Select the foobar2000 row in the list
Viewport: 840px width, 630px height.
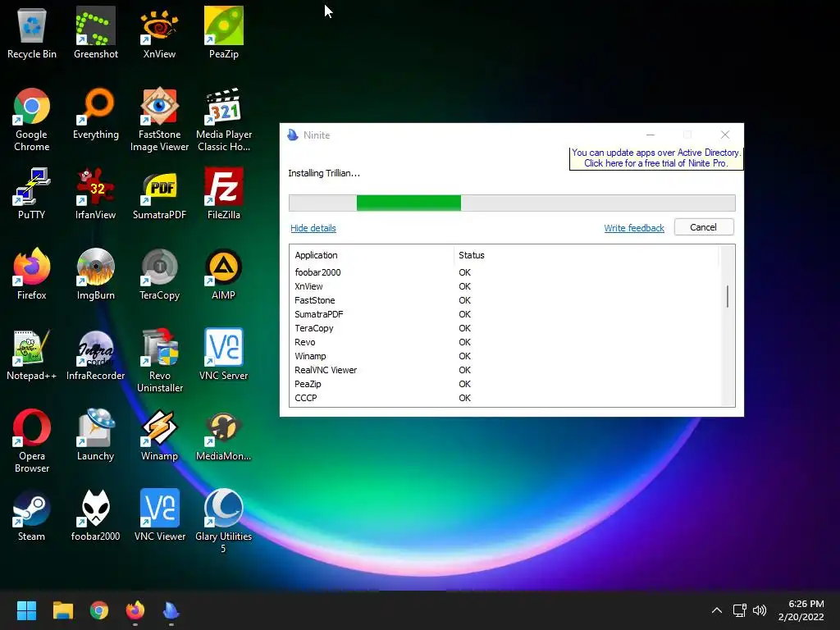click(505, 272)
